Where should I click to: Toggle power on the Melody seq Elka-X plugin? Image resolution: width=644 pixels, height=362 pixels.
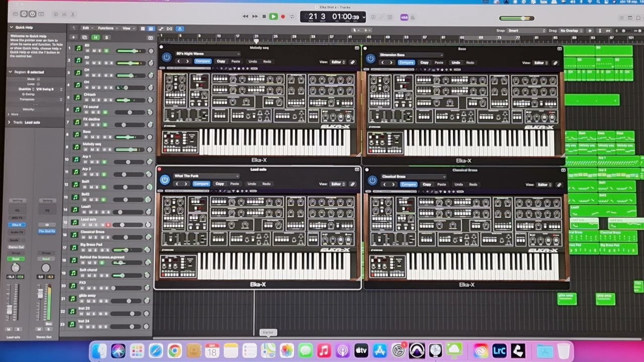click(x=167, y=58)
